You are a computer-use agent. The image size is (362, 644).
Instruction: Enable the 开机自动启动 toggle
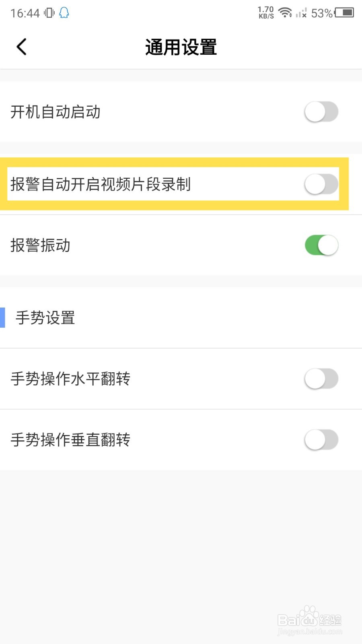[321, 111]
